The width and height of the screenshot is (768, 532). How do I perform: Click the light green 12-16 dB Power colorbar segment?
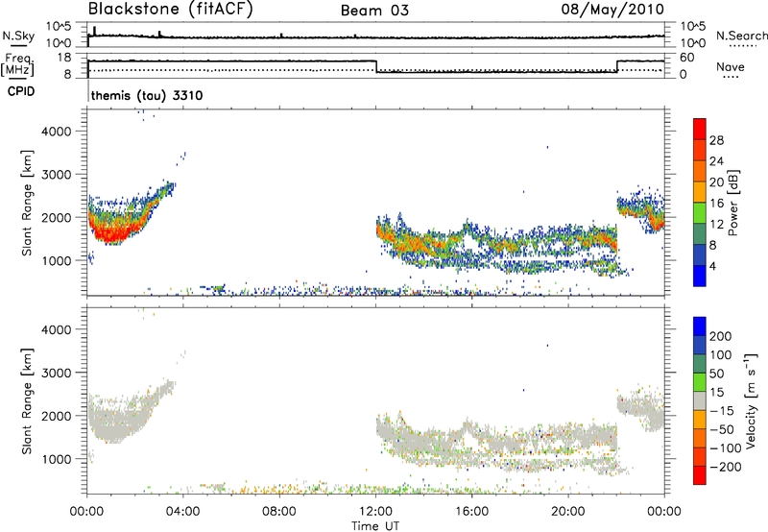coord(700,212)
